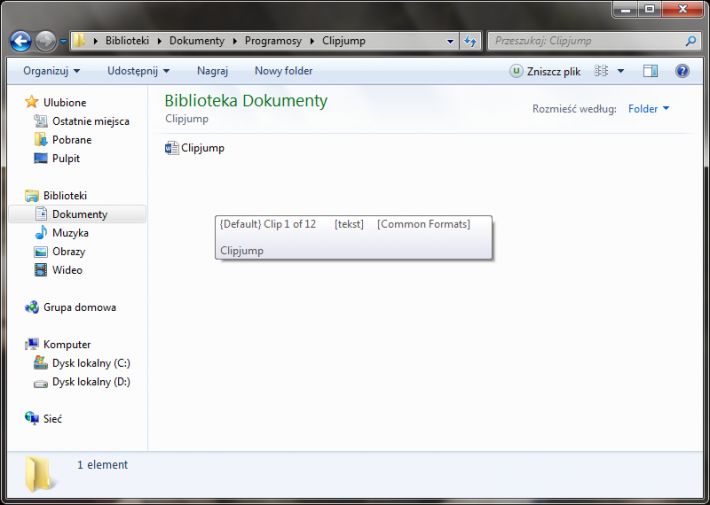Click the Biblioteka Dokumenty heading
Image resolution: width=710 pixels, height=505 pixels.
[246, 101]
